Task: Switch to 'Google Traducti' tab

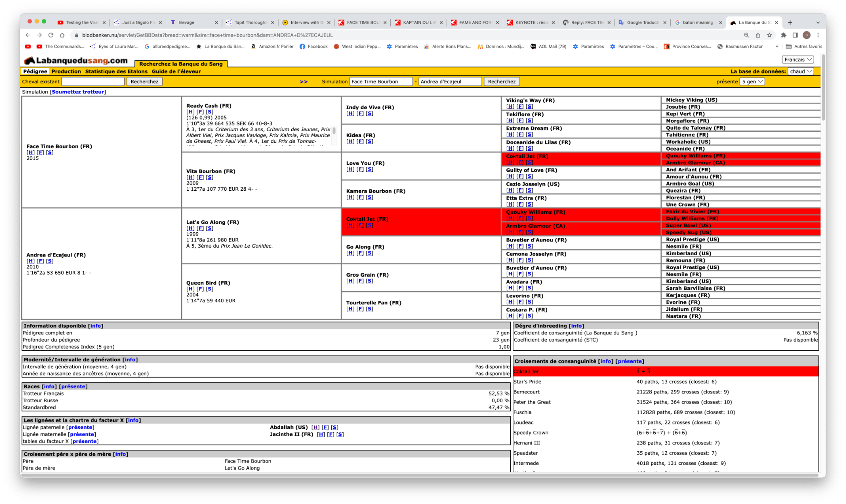Action: [x=643, y=22]
